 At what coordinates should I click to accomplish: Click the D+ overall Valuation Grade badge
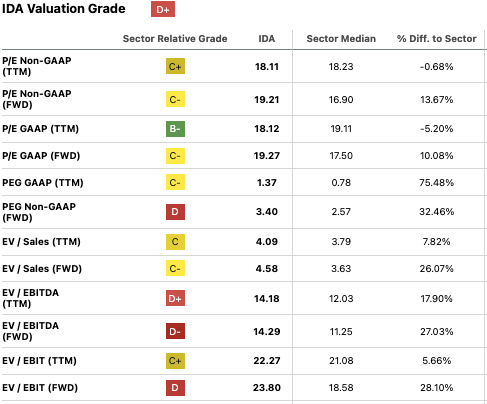coord(163,9)
